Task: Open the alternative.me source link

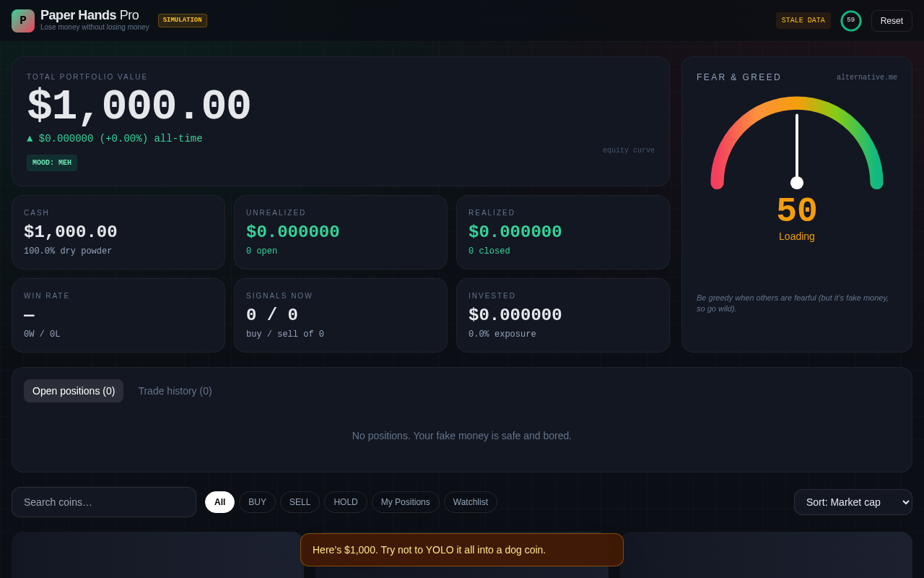Action: point(867,77)
